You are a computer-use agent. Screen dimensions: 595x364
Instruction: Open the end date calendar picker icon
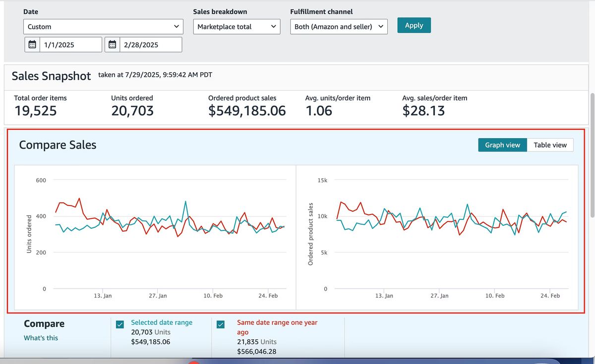pyautogui.click(x=112, y=44)
